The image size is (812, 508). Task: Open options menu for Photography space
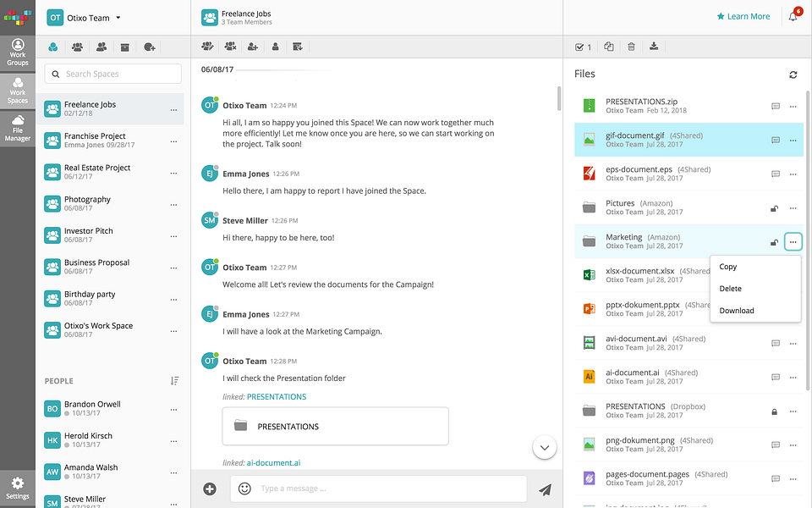pos(173,205)
